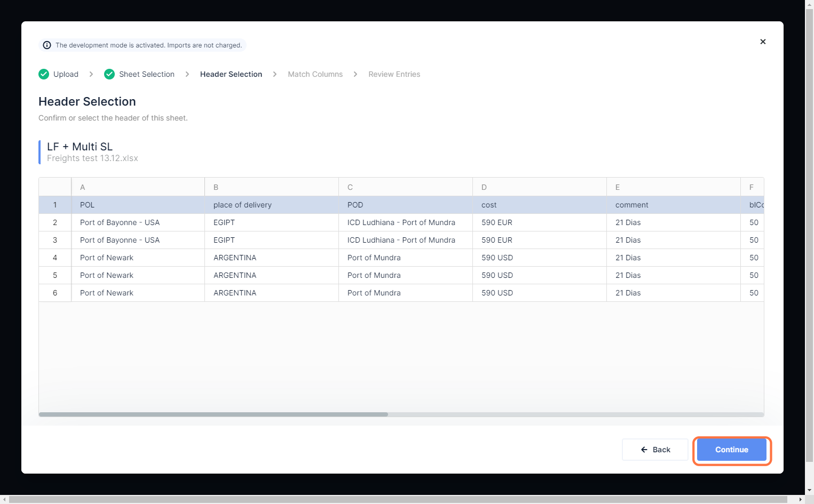This screenshot has width=814, height=504.
Task: Open the Match Columns step
Action: pyautogui.click(x=315, y=74)
